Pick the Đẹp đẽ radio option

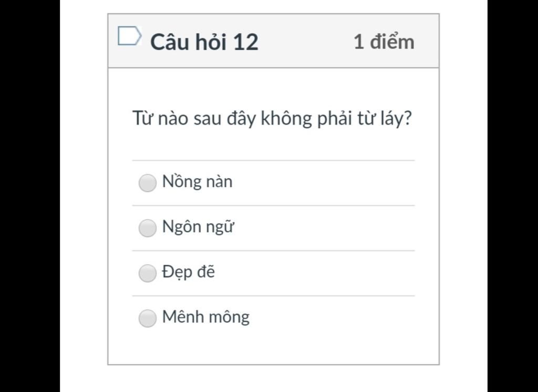coord(148,273)
